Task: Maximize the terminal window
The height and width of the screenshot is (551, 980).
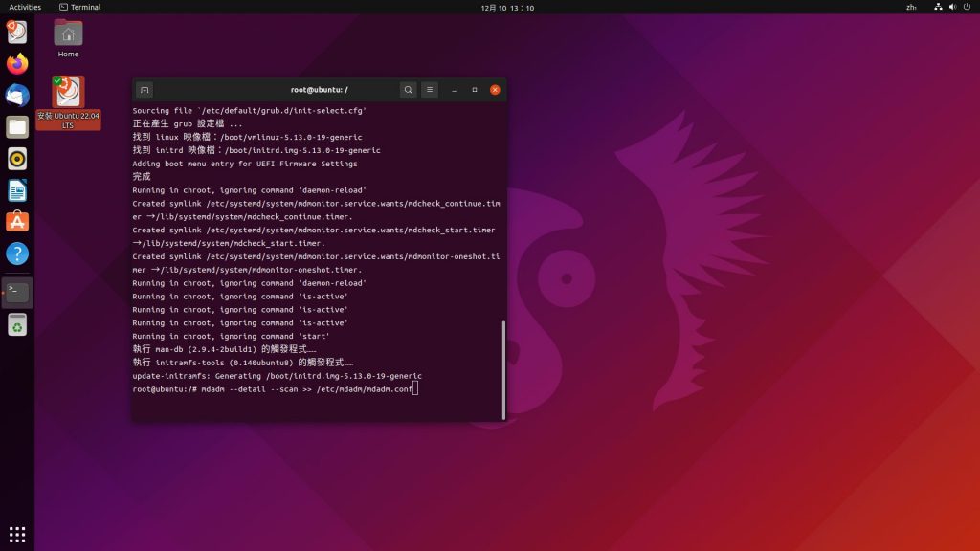Action: click(475, 90)
